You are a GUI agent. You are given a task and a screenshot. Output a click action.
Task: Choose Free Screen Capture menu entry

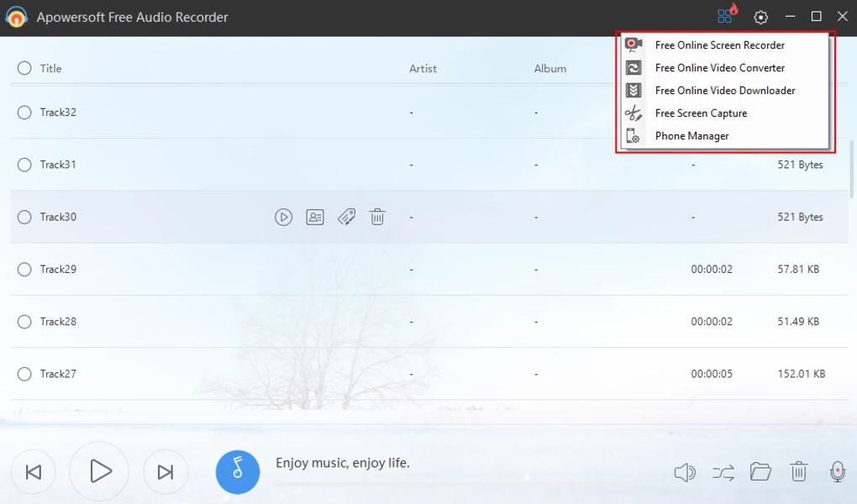click(x=725, y=113)
